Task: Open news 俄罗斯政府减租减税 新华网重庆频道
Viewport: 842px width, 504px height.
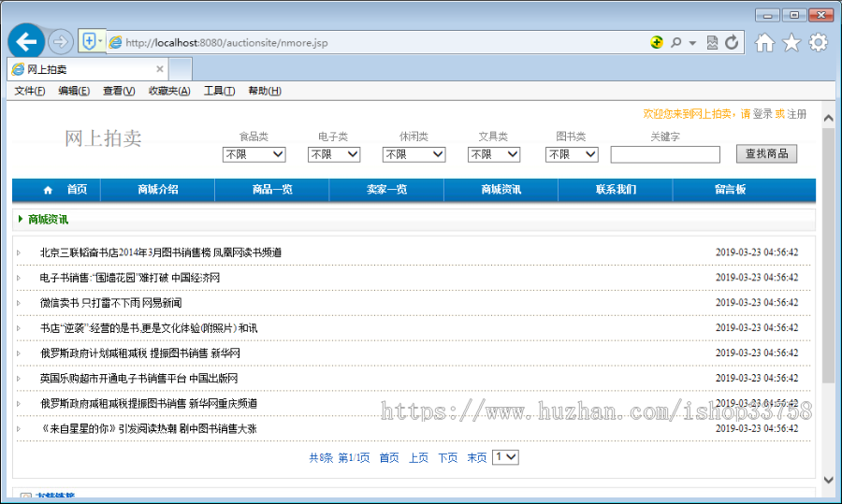Action: 149,404
